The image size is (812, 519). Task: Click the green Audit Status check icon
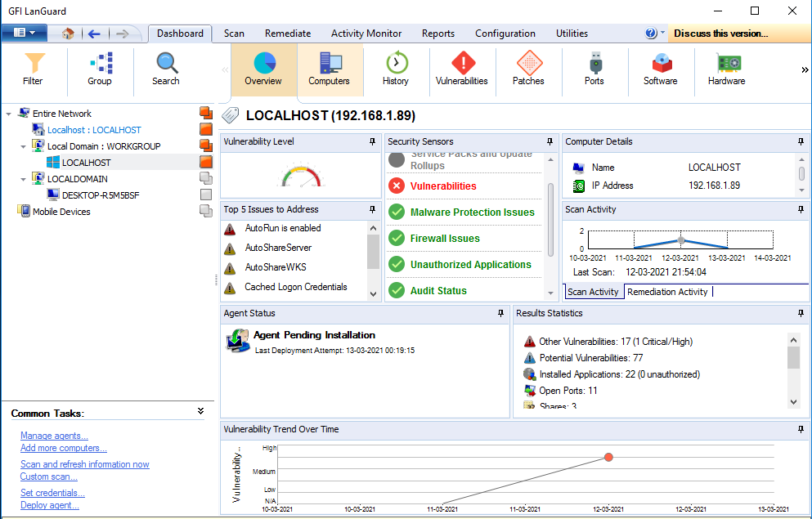tap(397, 290)
